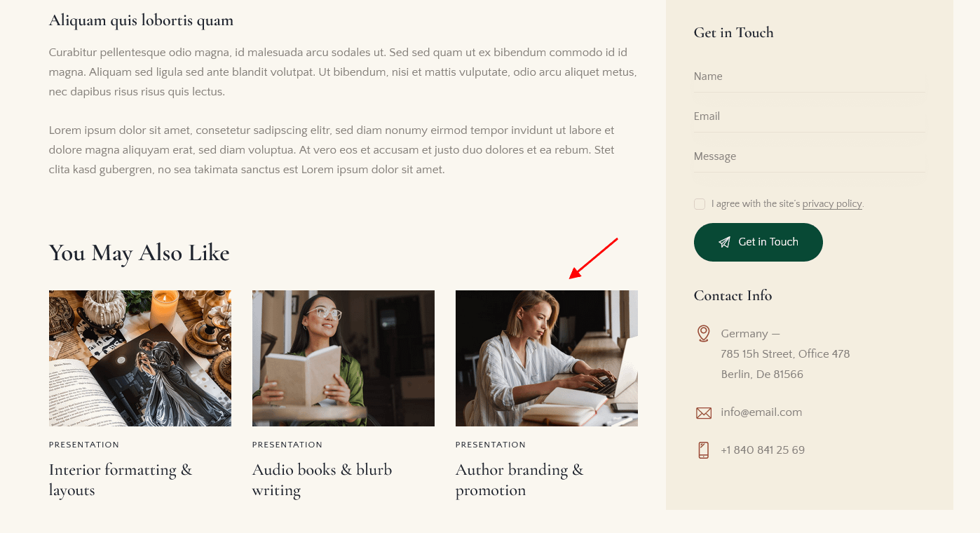
Task: Focus the Message input field
Action: [810, 156]
